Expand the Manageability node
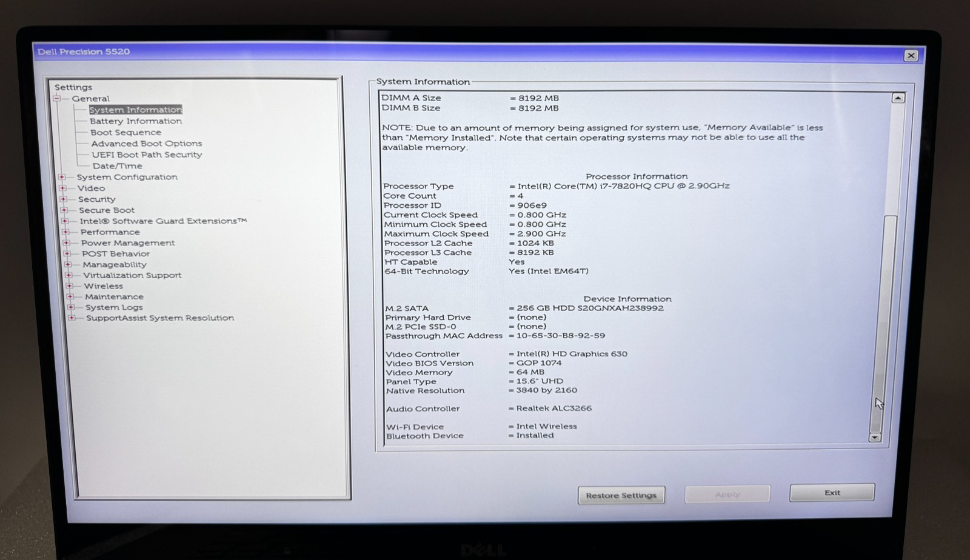970x560 pixels. pos(68,265)
